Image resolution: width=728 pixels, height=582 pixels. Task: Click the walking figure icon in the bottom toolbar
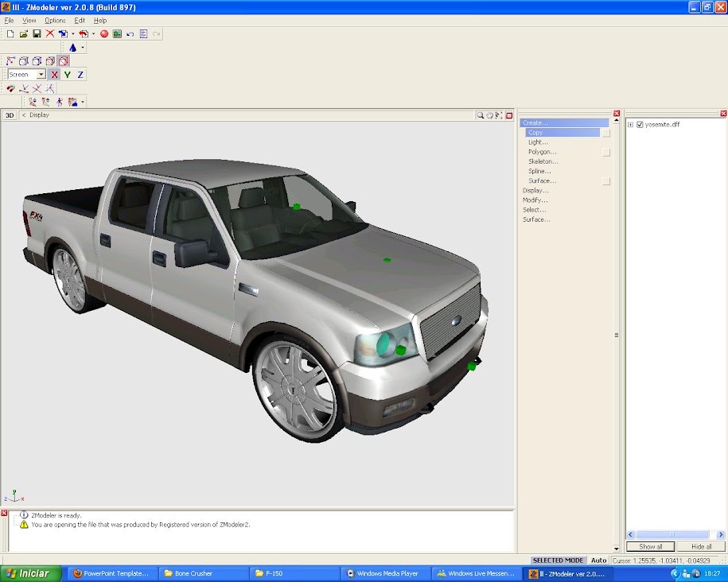pos(60,102)
